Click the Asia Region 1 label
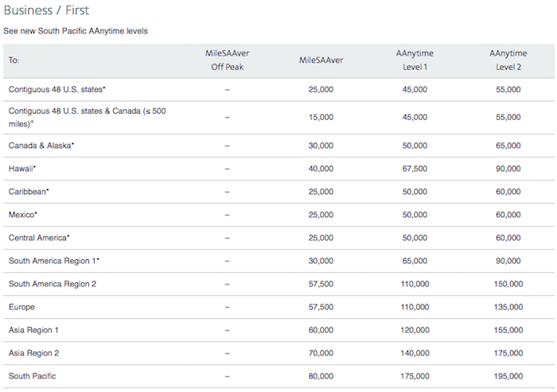557x392 pixels. pos(33,330)
